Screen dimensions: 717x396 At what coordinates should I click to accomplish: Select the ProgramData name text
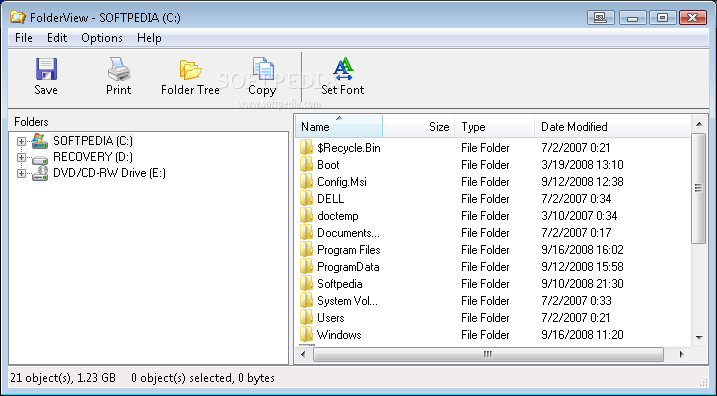tap(348, 267)
